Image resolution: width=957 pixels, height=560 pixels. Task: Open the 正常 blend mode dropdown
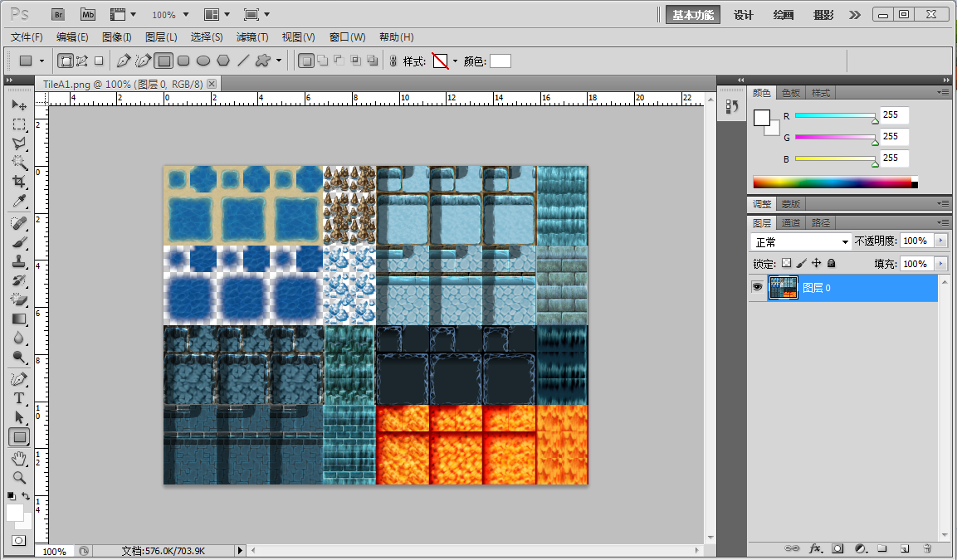801,241
